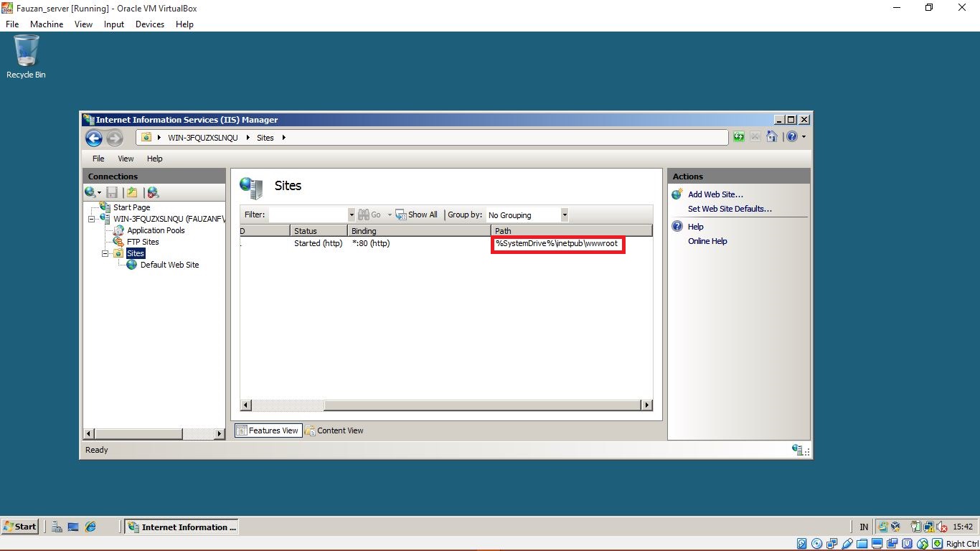Open Help via the question mark icon

tap(791, 136)
